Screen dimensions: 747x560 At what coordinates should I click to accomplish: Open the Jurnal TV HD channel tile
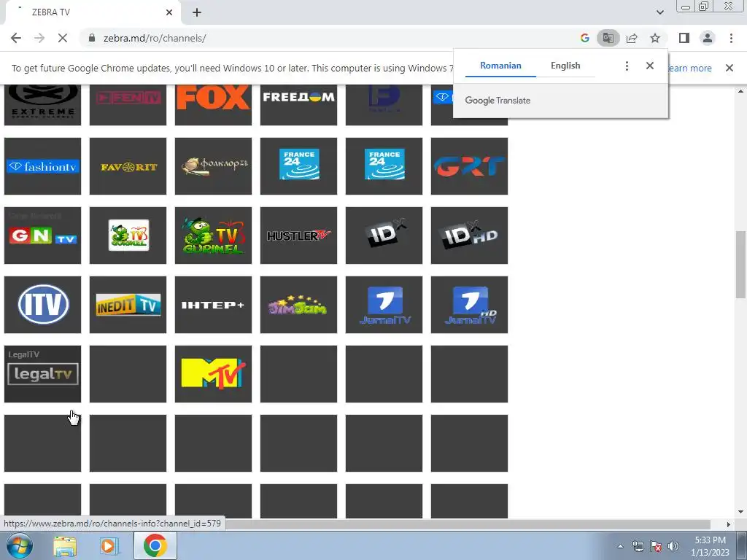[469, 305]
